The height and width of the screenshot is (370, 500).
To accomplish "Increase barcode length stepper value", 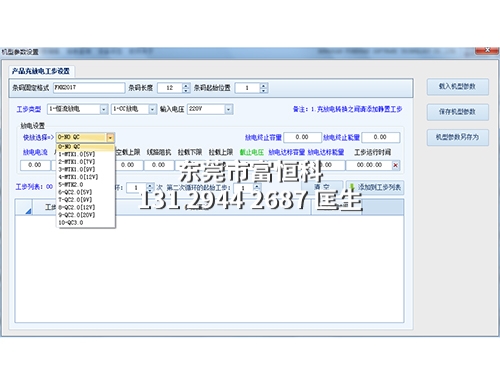I will pyautogui.click(x=186, y=86).
